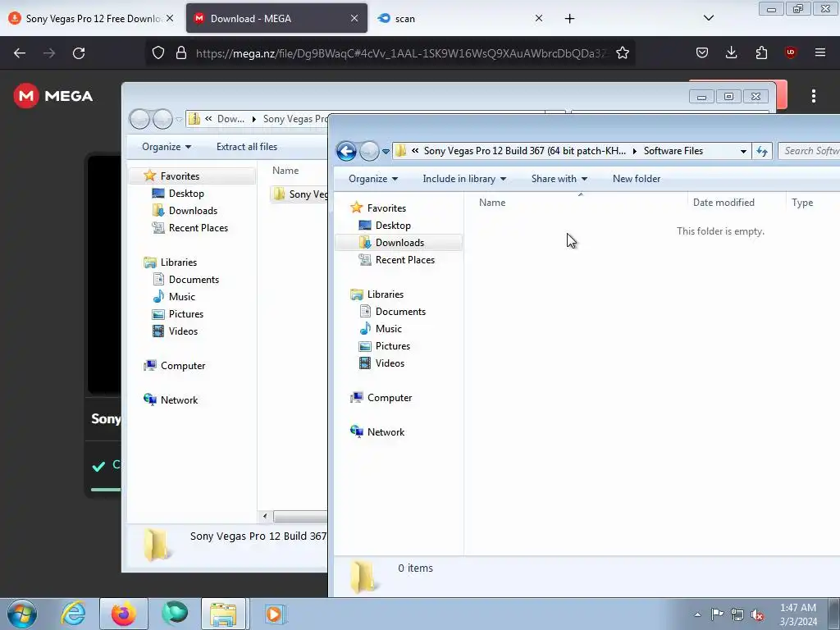Sort by the Name column header

pyautogui.click(x=578, y=203)
